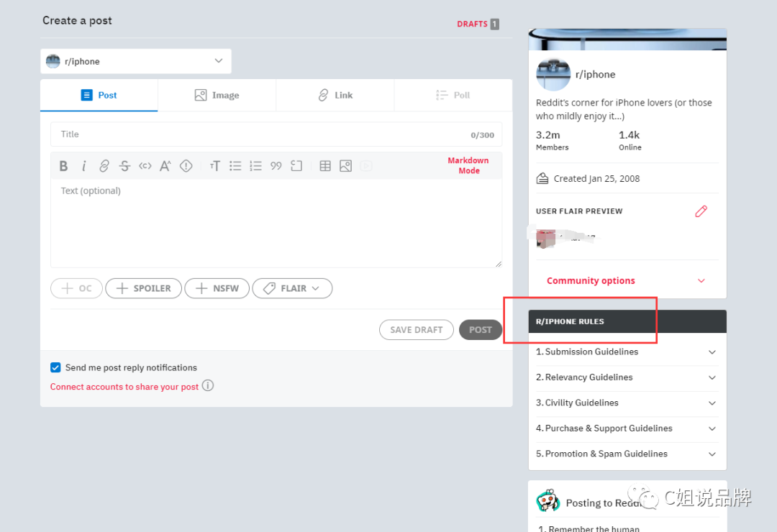The width and height of the screenshot is (777, 532).
Task: Apply superscript formatting
Action: (165, 166)
